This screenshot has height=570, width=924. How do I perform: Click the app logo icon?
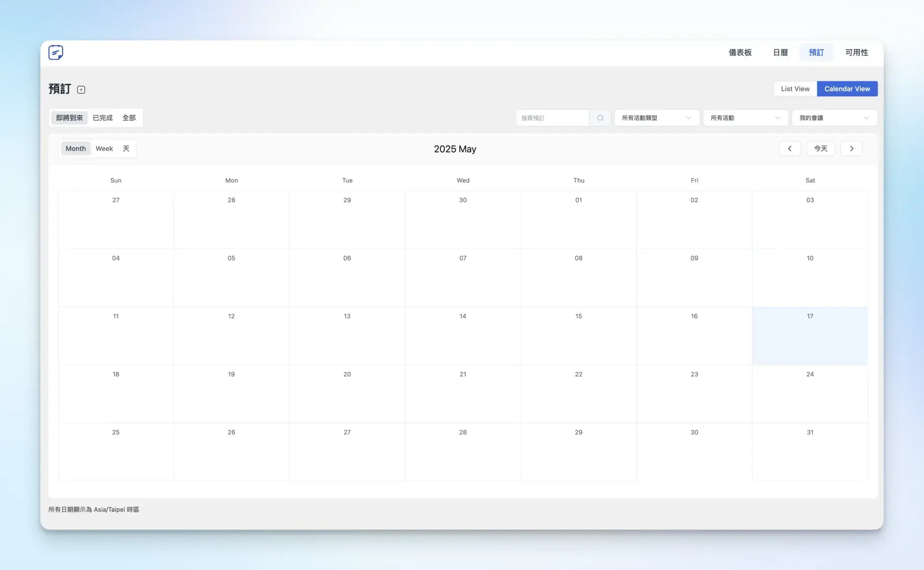pos(56,52)
